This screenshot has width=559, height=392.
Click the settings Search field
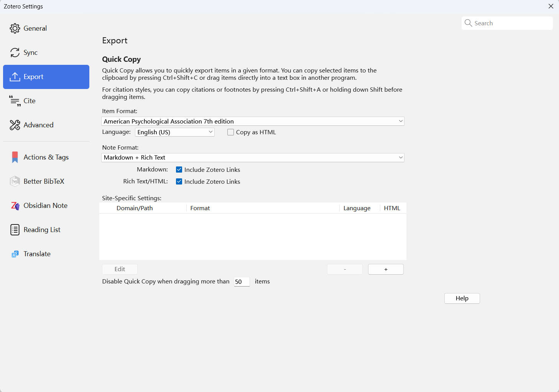[507, 23]
